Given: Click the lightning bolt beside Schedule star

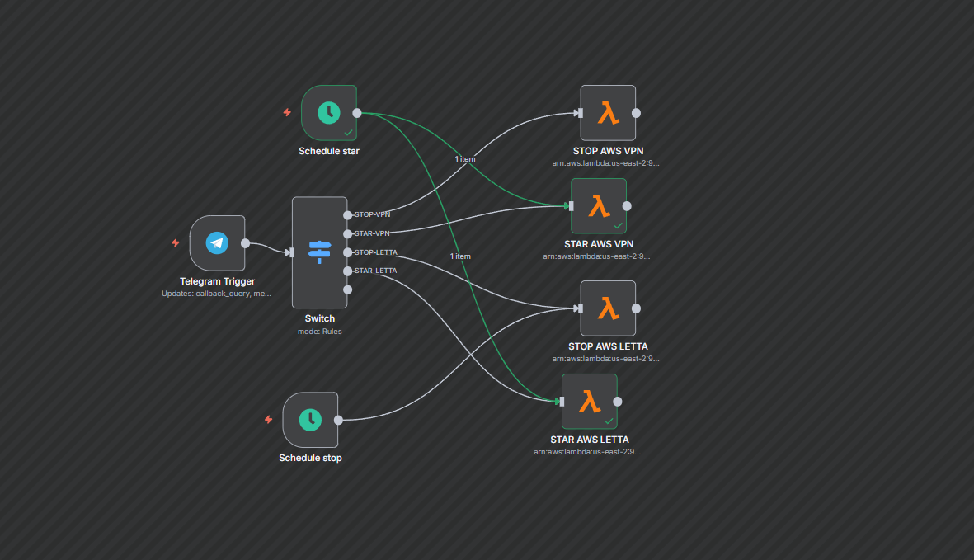Looking at the screenshot, I should pyautogui.click(x=287, y=112).
